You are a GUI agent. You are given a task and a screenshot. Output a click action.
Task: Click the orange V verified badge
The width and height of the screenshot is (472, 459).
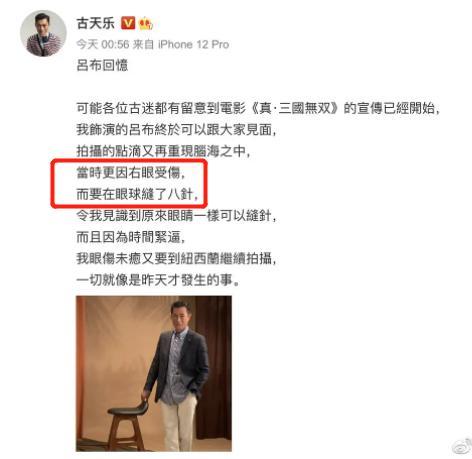click(128, 23)
